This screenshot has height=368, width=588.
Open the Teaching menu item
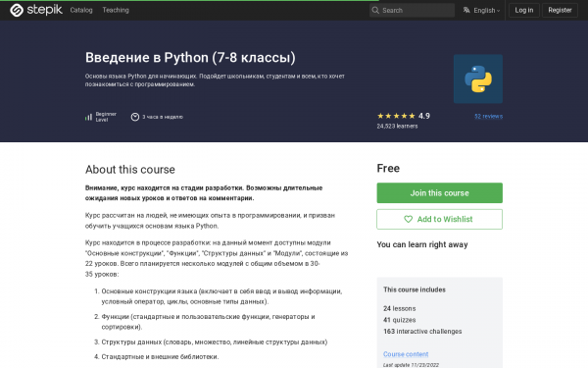click(116, 10)
